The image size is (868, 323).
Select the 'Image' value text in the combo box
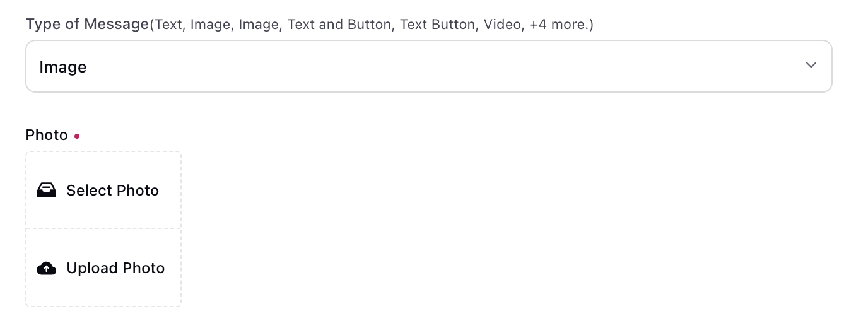click(63, 67)
